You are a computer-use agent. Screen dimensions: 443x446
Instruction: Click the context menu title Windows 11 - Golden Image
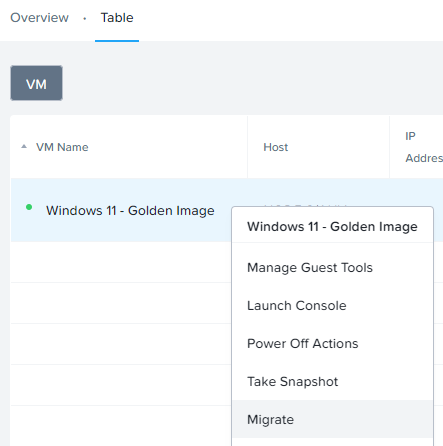tap(332, 227)
